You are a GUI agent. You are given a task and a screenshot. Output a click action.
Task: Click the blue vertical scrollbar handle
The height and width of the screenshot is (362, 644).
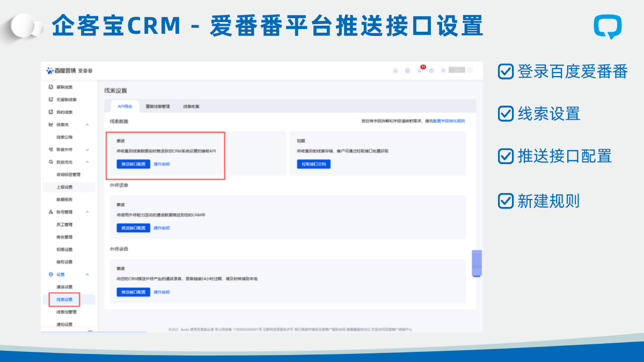477,263
